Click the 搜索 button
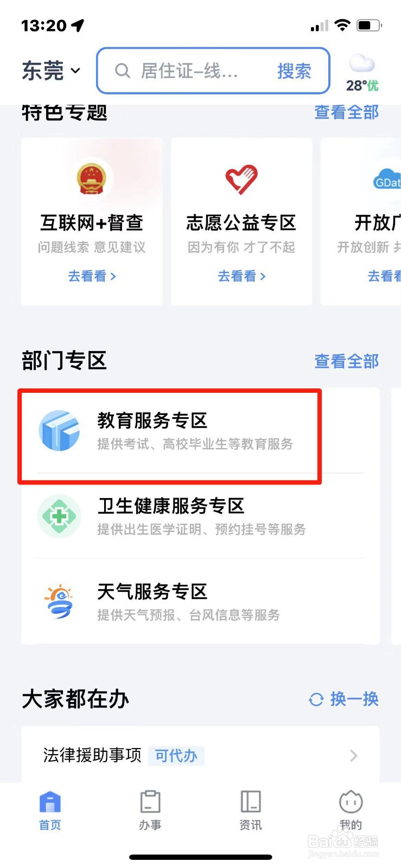401x868 pixels. click(x=294, y=71)
